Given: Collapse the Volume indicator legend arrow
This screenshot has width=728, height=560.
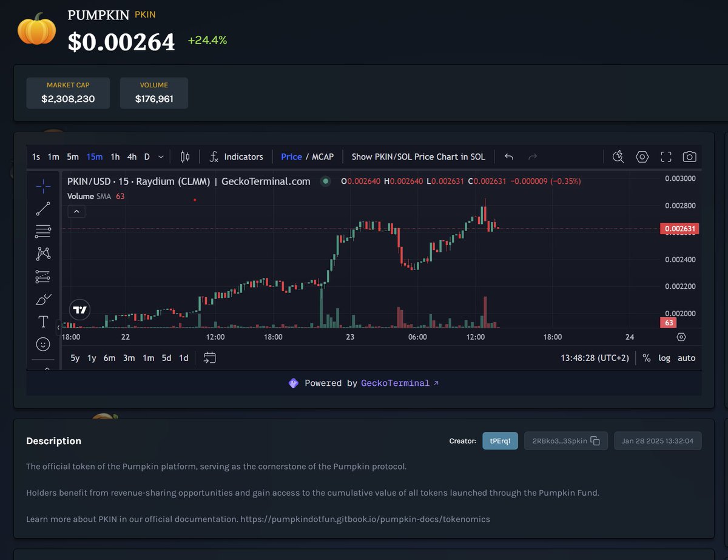Looking at the screenshot, I should pos(76,211).
